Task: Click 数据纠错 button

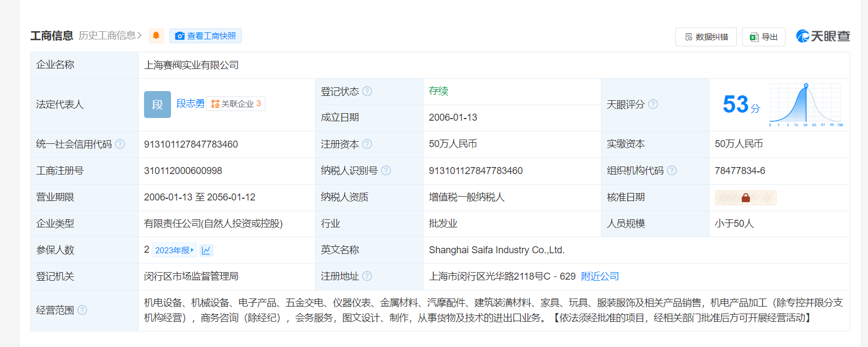Action: click(706, 37)
